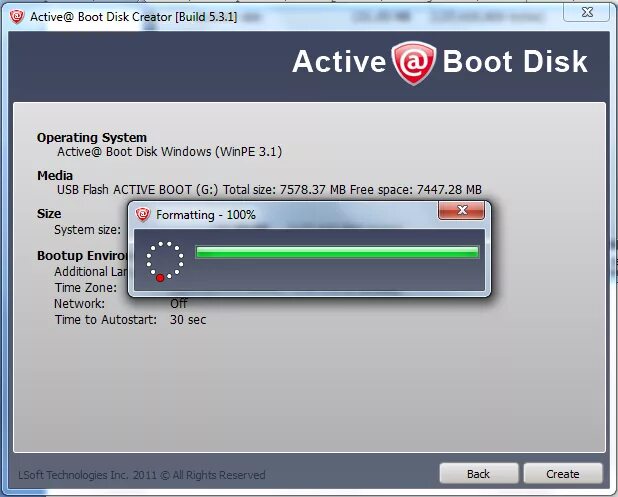Click the 'Size' heading
This screenshot has width=618, height=497.
(49, 214)
